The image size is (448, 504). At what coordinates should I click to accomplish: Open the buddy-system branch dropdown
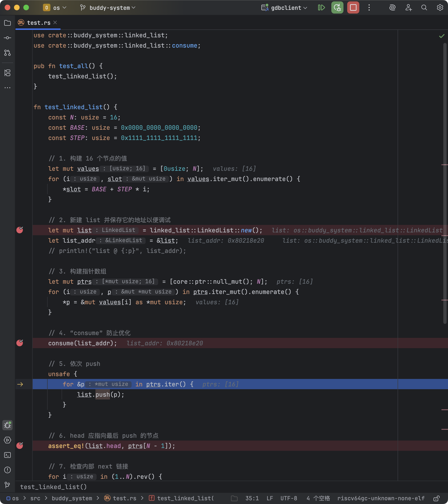[108, 8]
